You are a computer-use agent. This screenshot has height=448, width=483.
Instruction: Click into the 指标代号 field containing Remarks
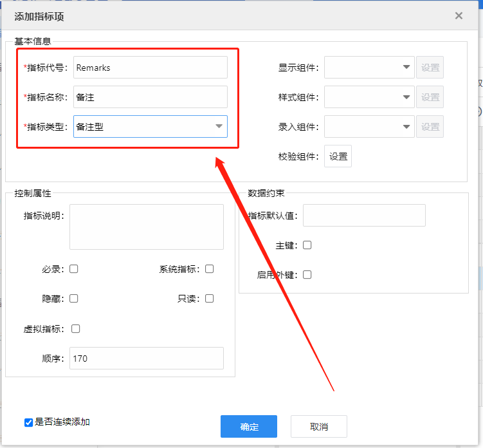(x=150, y=67)
